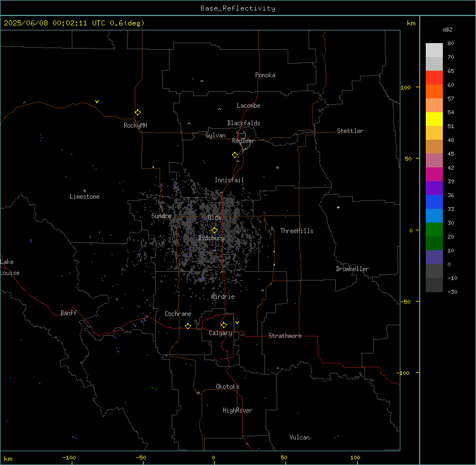476x465 pixels.
Task: Click the Cochrane city label
Action: tap(178, 314)
